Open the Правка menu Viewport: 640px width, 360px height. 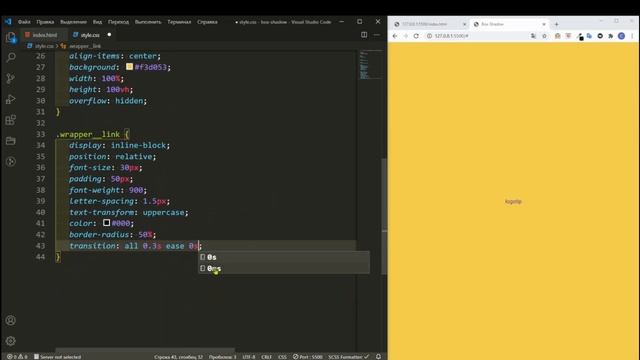pos(45,22)
